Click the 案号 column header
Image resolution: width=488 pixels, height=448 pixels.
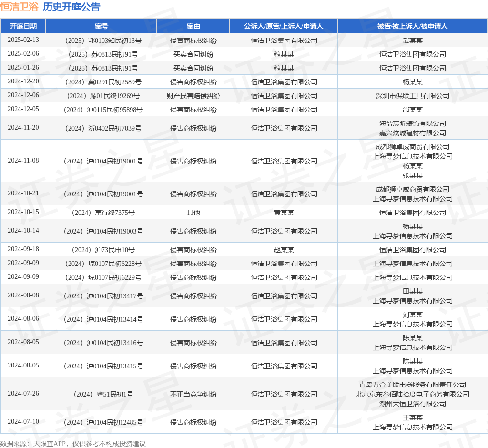pos(101,26)
